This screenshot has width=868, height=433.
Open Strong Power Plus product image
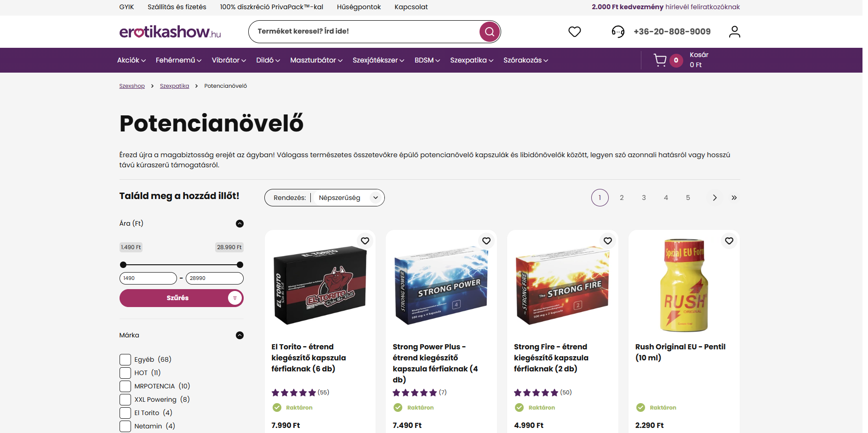[441, 285]
